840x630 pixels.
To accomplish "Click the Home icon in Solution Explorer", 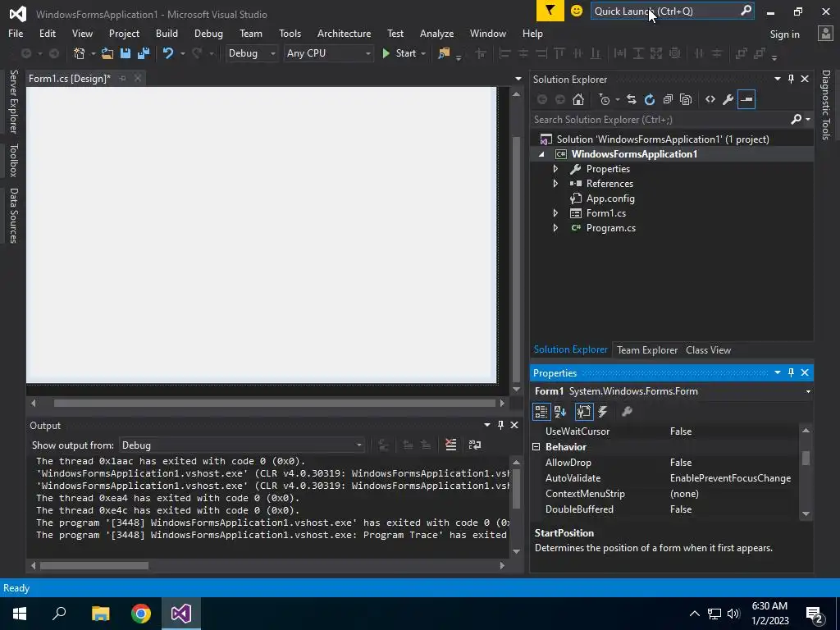I will tap(578, 99).
